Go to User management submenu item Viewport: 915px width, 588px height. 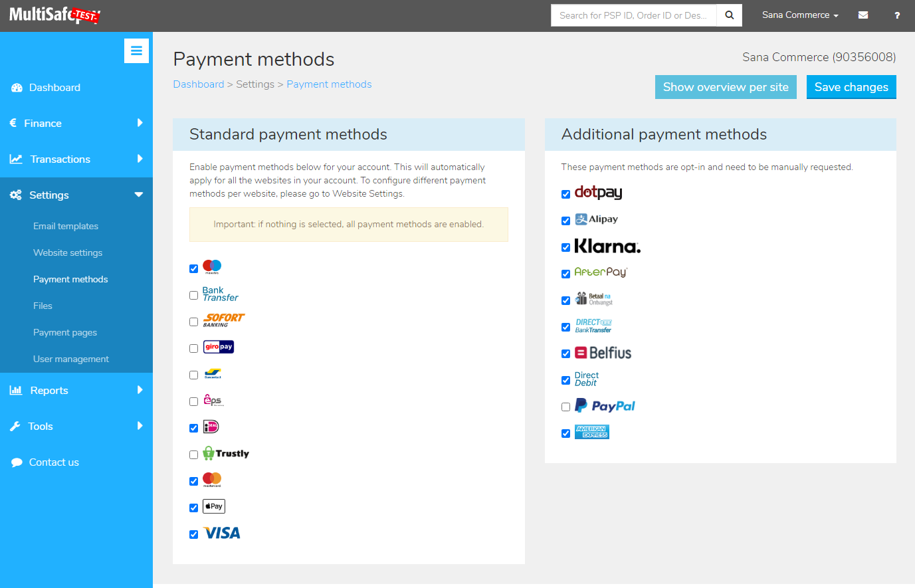click(x=71, y=359)
